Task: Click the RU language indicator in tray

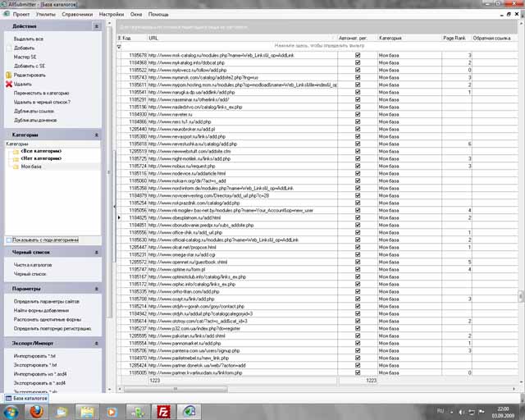Action: (441, 411)
